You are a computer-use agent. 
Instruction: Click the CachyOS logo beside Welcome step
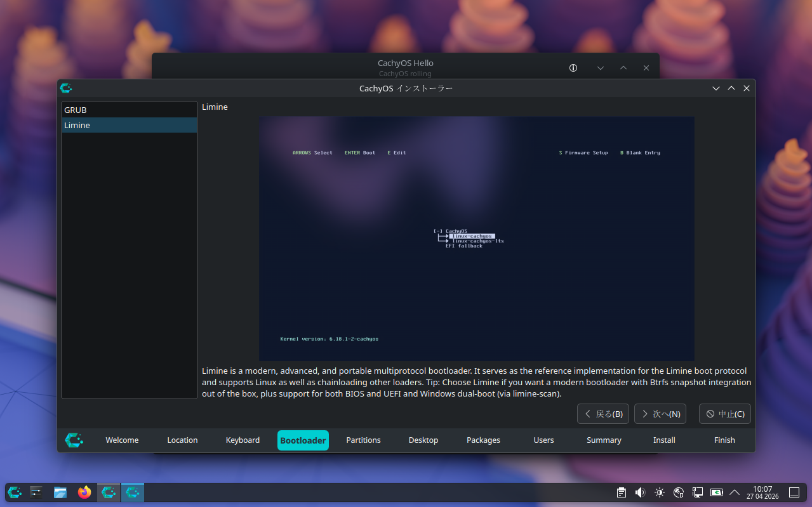[74, 440]
